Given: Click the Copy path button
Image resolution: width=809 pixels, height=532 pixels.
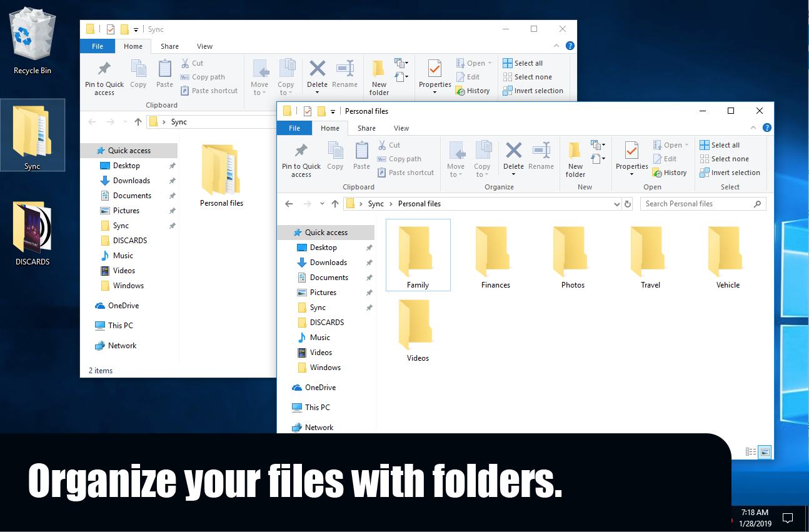Looking at the screenshot, I should (400, 158).
